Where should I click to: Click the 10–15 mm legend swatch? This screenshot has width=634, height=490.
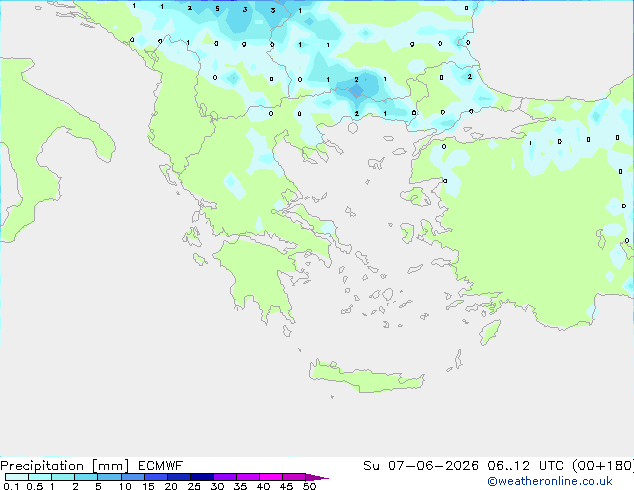[133, 477]
